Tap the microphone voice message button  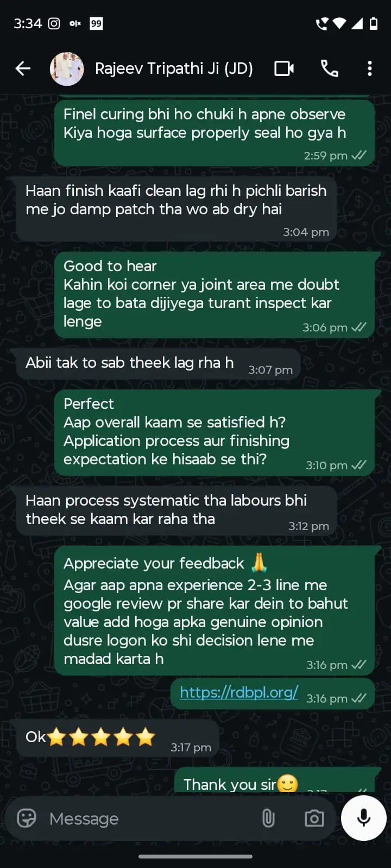(364, 818)
